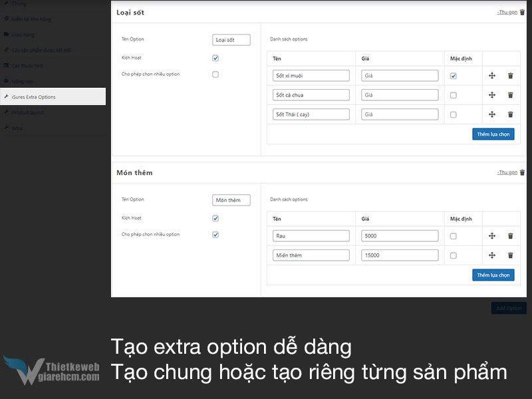Image resolution: width=532 pixels, height=399 pixels.
Task: Click Thêm lựa chọn under Loại sốt
Action: tap(493, 134)
